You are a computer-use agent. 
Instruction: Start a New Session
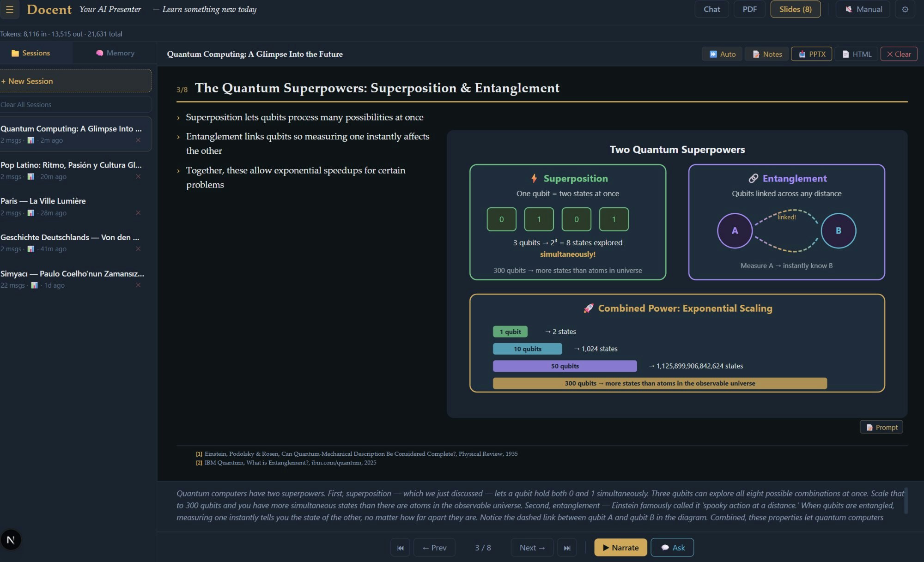(76, 81)
